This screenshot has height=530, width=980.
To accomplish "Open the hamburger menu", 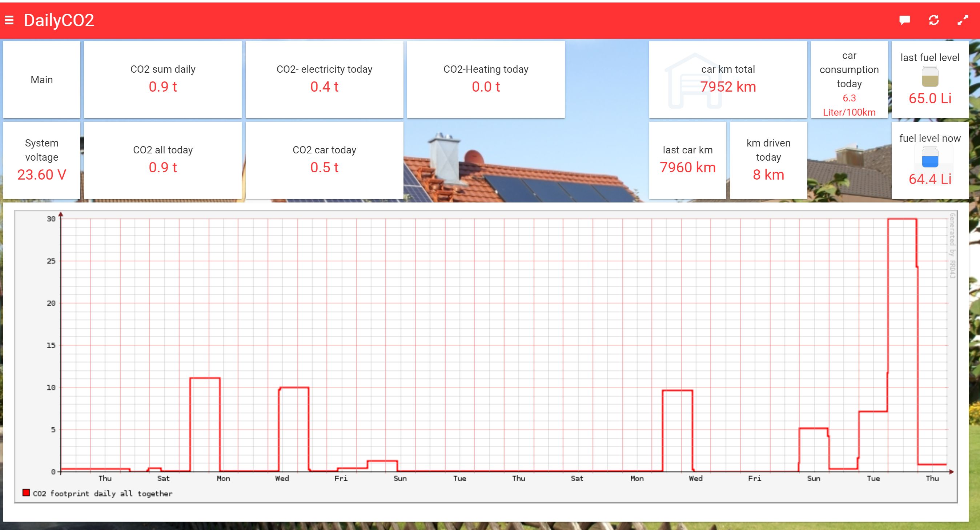I will [9, 20].
